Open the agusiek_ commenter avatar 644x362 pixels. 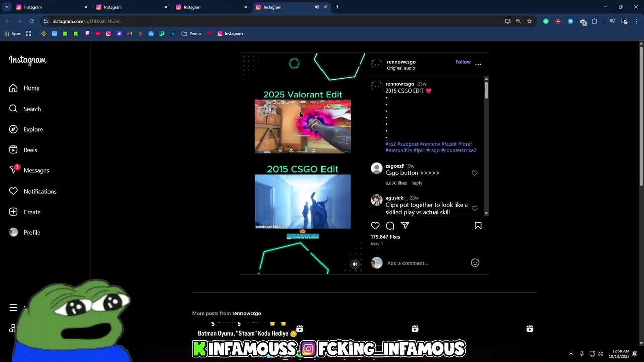[x=377, y=200]
